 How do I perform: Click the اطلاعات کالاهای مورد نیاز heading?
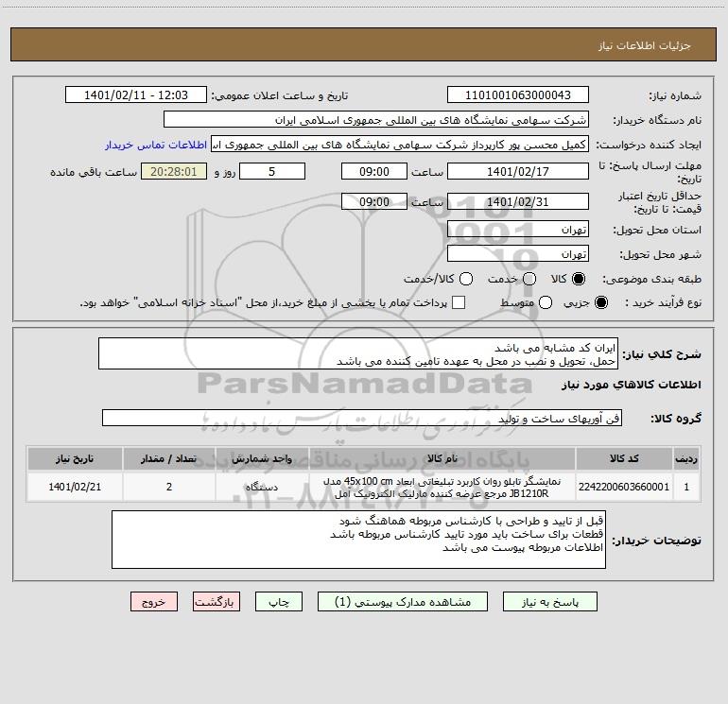pyautogui.click(x=632, y=385)
